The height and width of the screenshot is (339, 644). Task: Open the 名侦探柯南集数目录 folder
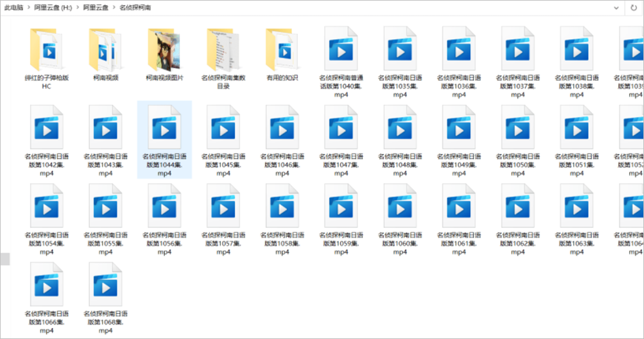223,58
